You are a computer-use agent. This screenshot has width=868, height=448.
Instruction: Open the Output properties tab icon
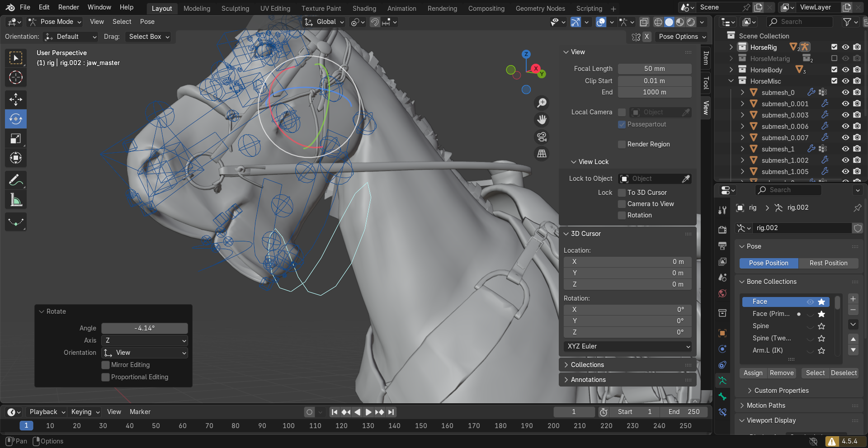[722, 246]
